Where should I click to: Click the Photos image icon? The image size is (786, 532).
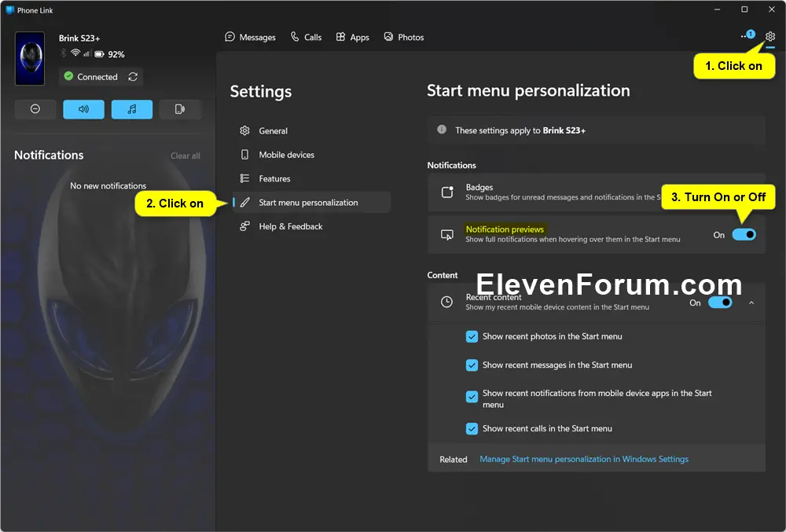[x=388, y=37]
